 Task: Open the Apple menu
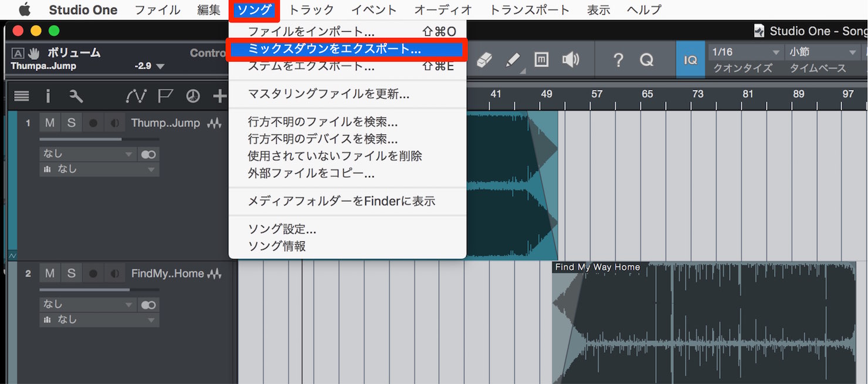coord(25,10)
